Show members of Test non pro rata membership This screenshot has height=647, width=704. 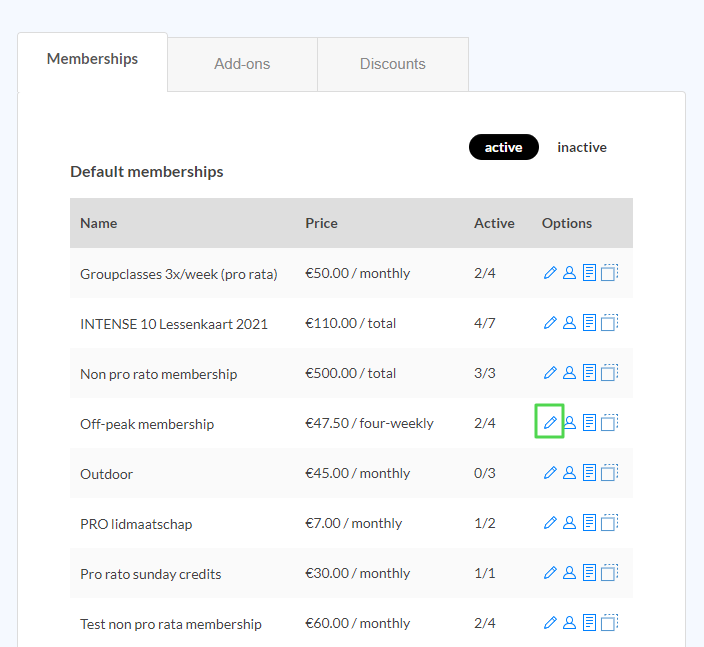(x=569, y=623)
